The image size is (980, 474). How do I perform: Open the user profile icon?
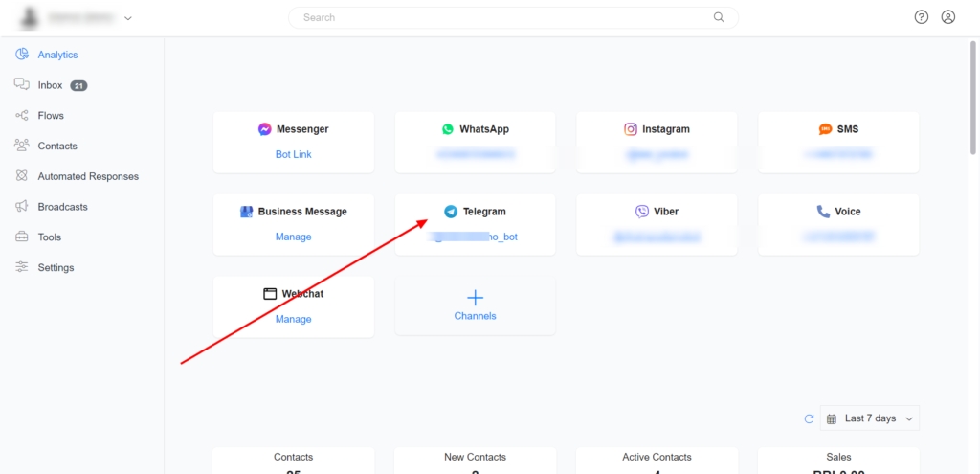coord(947,17)
